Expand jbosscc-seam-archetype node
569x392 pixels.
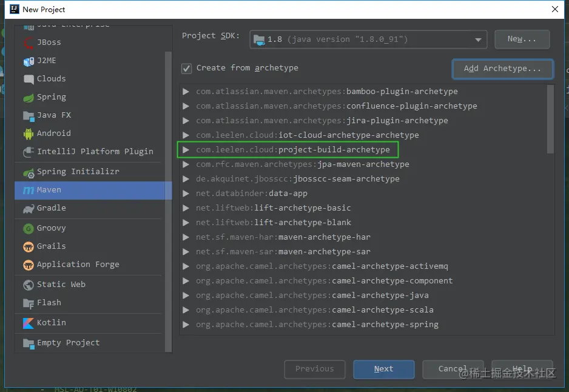pyautogui.click(x=186, y=179)
